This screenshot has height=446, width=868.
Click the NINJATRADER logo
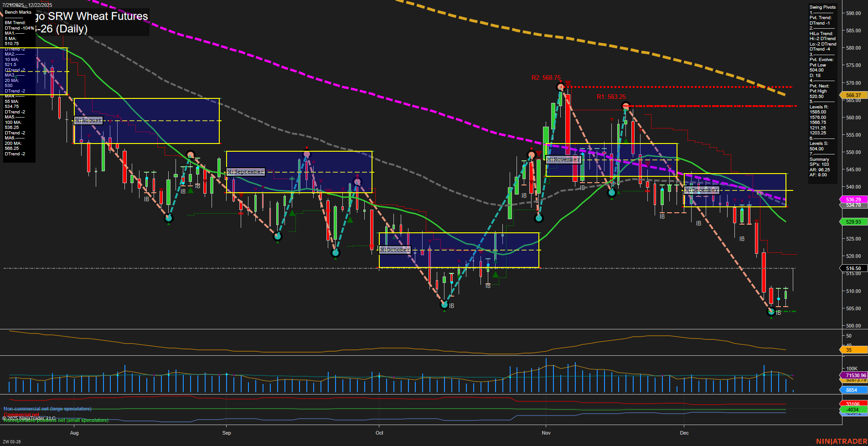[x=841, y=442]
